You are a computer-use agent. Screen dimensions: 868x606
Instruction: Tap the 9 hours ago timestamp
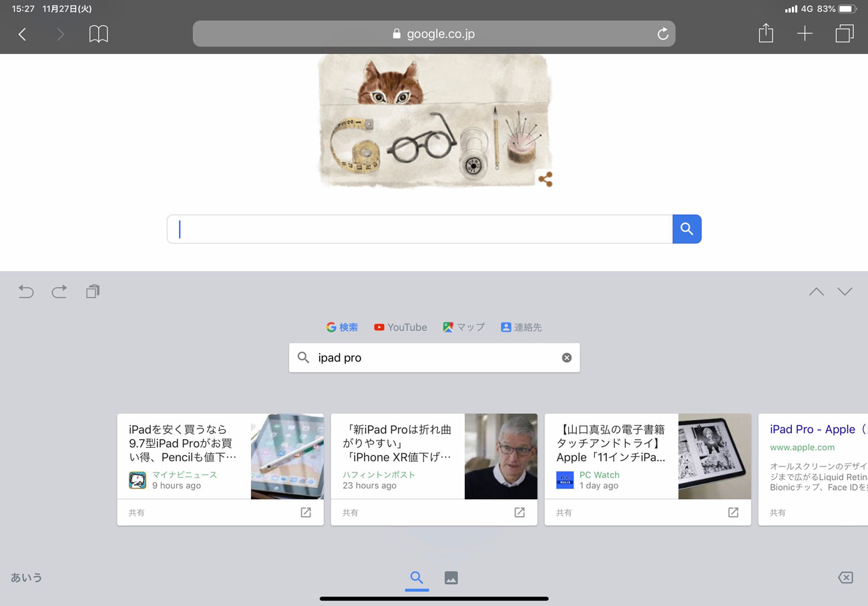176,485
